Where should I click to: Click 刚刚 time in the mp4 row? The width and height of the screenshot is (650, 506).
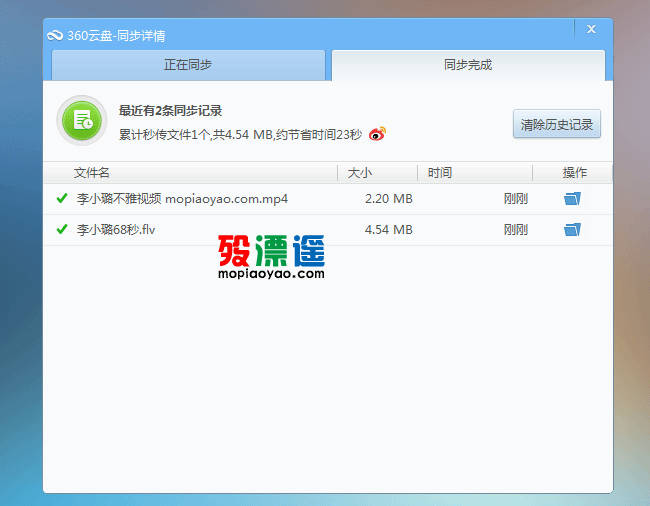click(x=516, y=199)
